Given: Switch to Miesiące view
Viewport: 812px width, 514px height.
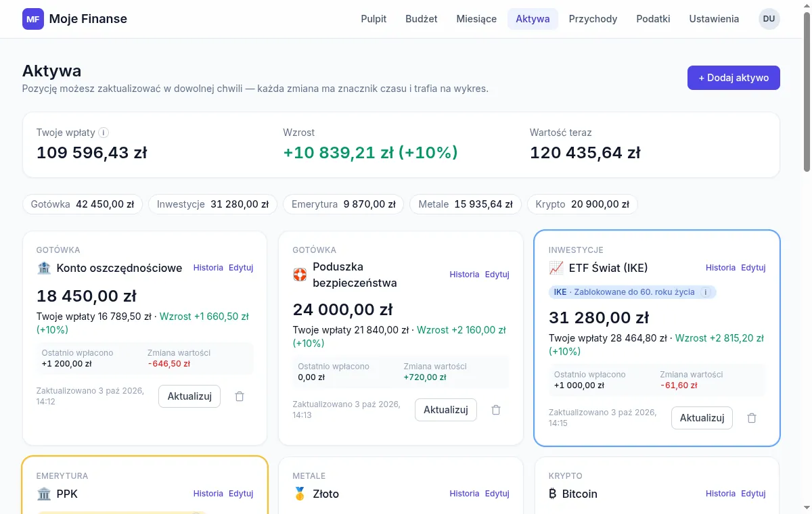Looking at the screenshot, I should click(x=476, y=19).
